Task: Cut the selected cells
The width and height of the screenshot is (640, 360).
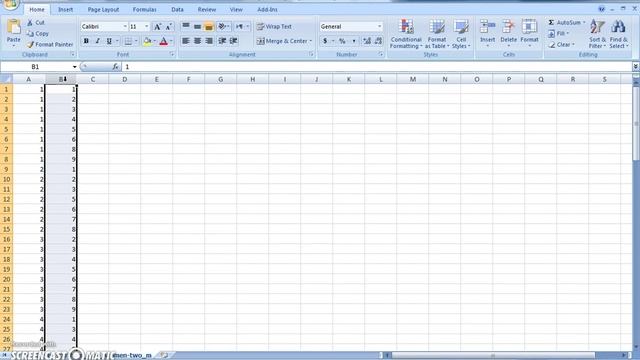Action: click(x=36, y=23)
